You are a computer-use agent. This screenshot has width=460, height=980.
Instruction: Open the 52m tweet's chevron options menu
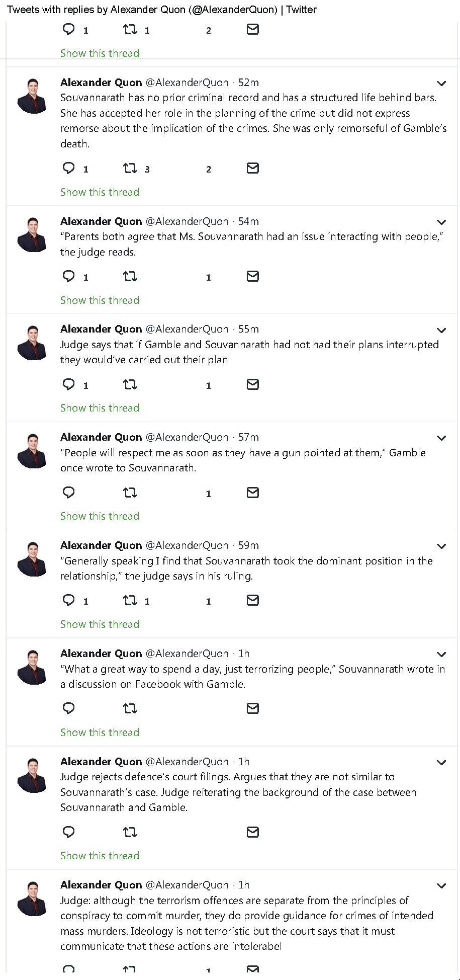pos(441,84)
